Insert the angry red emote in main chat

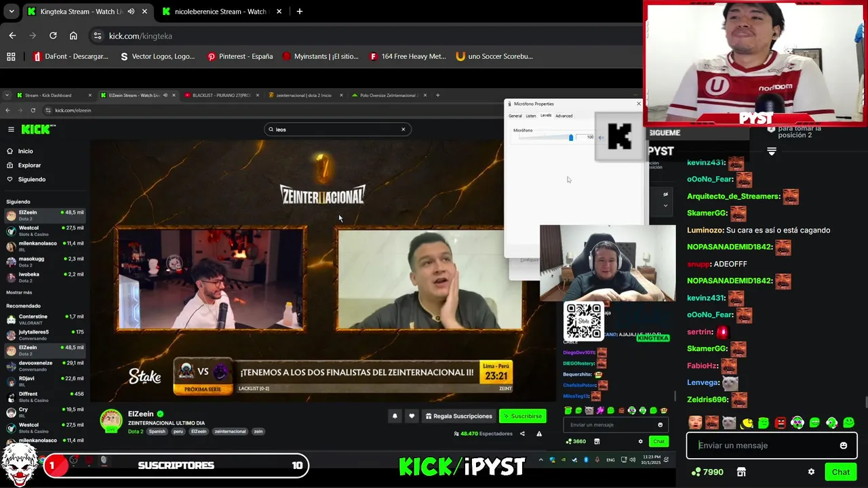[x=781, y=423]
